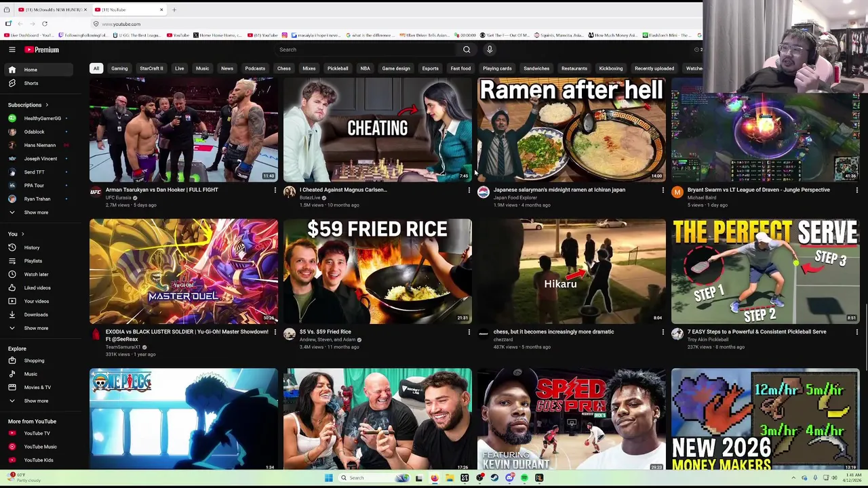
Task: Select the Podcasts filter chip
Action: point(255,68)
